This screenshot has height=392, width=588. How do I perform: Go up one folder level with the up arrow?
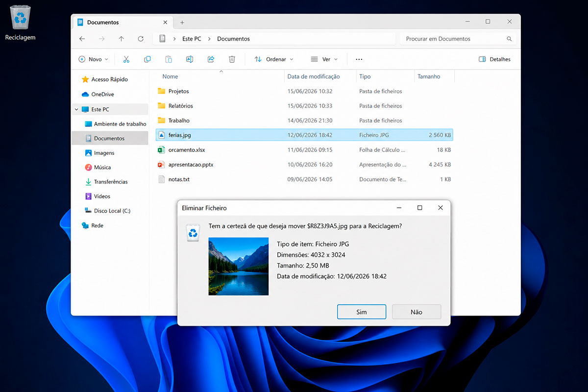[122, 39]
